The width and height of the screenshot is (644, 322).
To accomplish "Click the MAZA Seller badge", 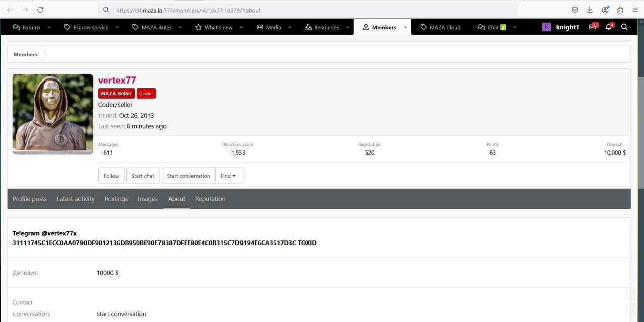I will pyautogui.click(x=116, y=93).
